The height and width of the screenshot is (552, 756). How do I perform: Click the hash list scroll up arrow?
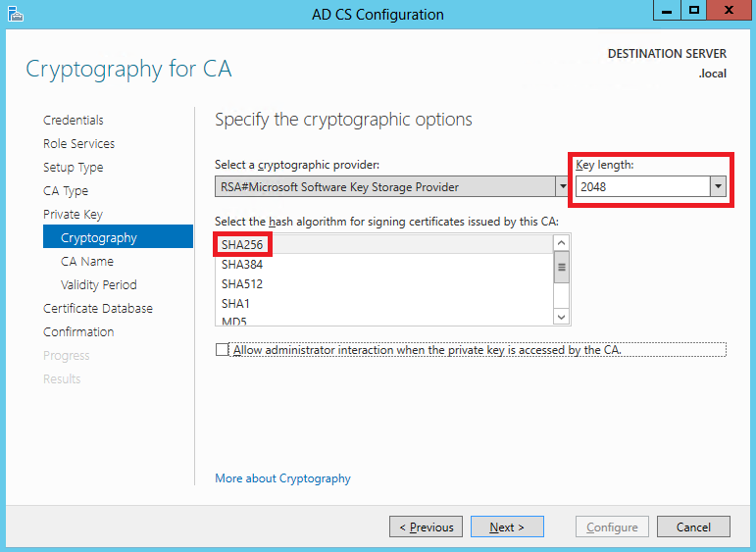[x=561, y=242]
